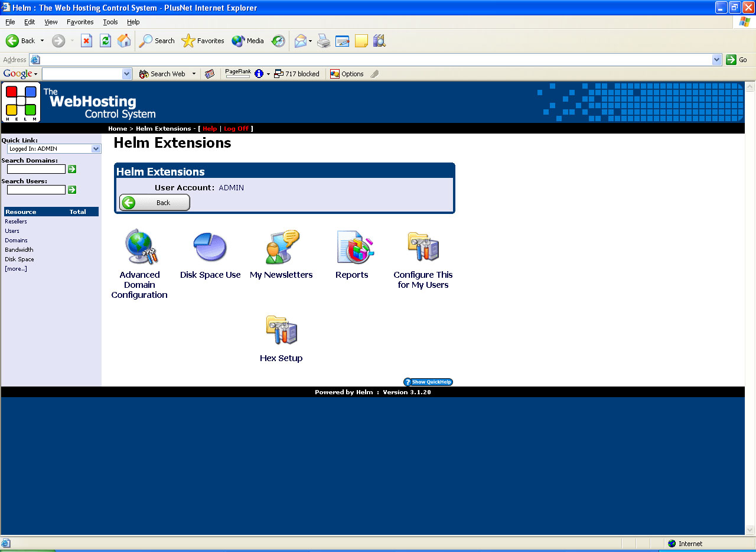Screen dimensions: 756x552
Task: Click the red Help link in breadcrumb bar
Action: [x=210, y=128]
